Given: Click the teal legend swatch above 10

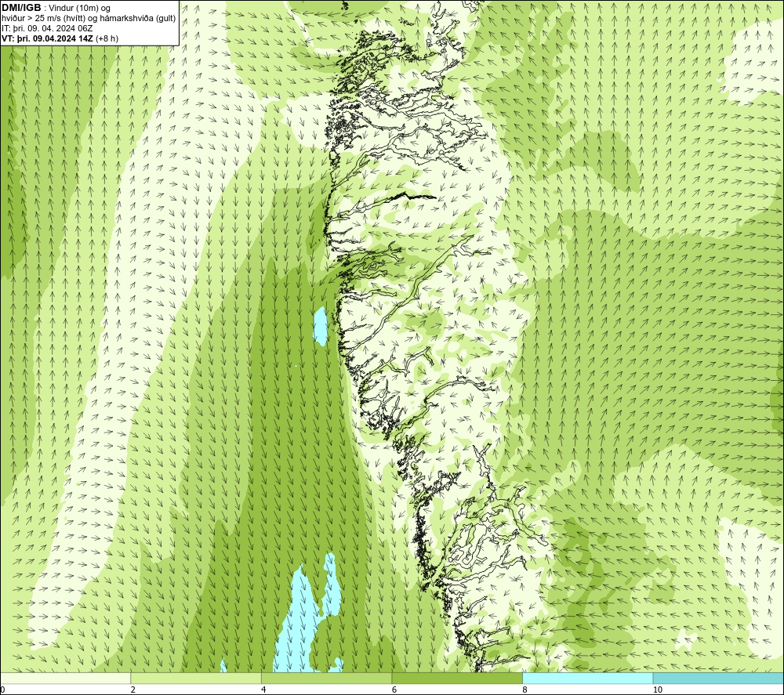Looking at the screenshot, I should pyautogui.click(x=718, y=678).
